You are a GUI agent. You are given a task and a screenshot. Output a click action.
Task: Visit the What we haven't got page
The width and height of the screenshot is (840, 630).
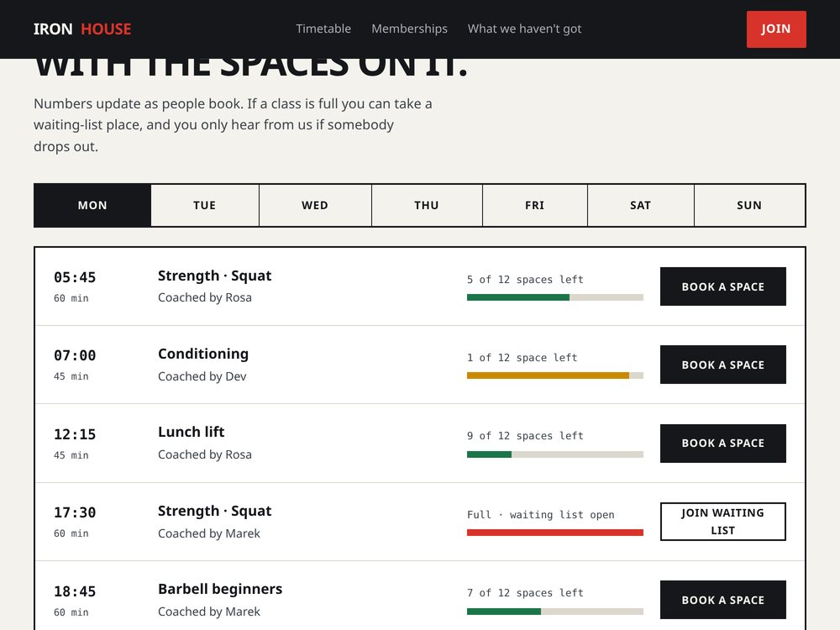[x=524, y=29]
